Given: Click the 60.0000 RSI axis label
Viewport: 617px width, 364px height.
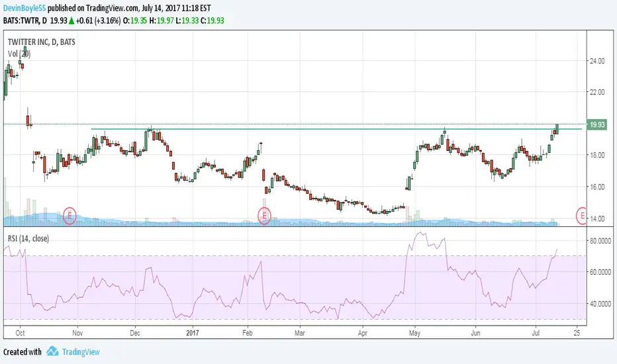Looking at the screenshot, I should [600, 272].
